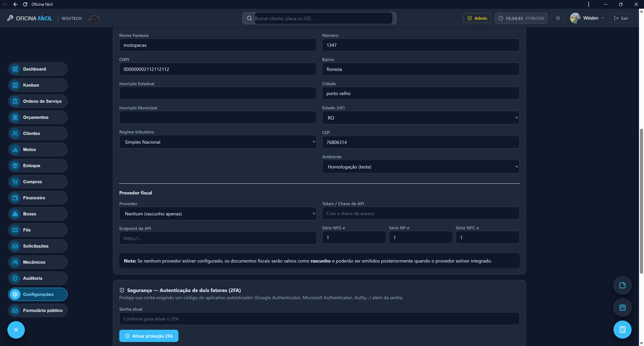Open Solicitações in the sidebar
The width and height of the screenshot is (644, 346).
coord(38,246)
